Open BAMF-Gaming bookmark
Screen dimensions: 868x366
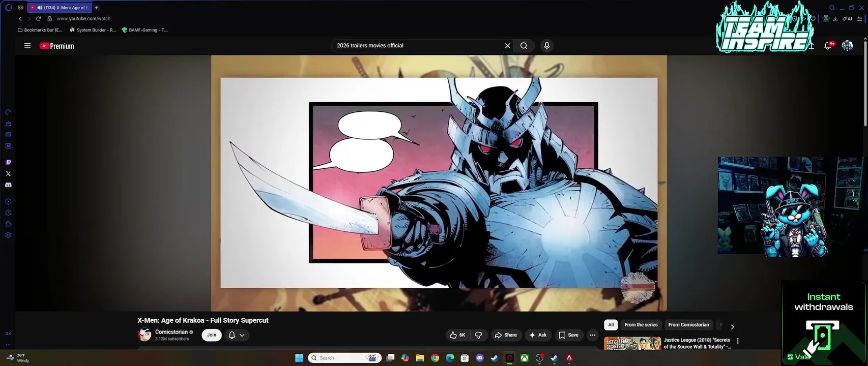[144, 30]
